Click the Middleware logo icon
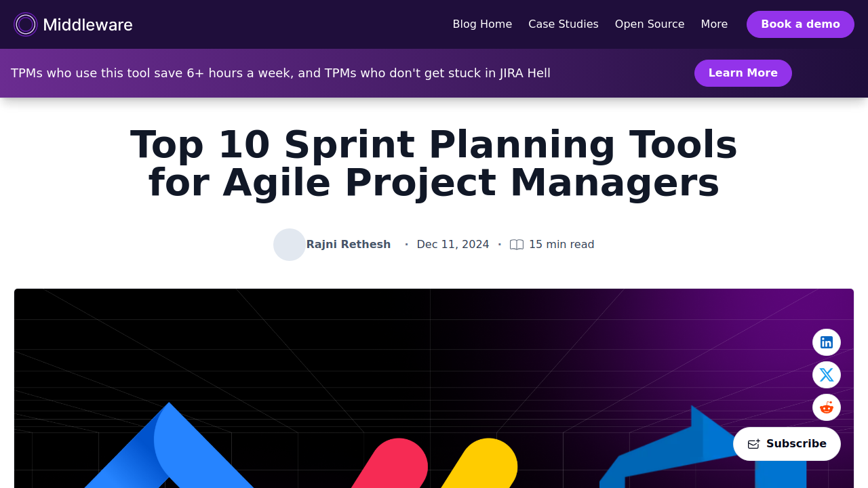This screenshot has height=488, width=868. (x=26, y=24)
